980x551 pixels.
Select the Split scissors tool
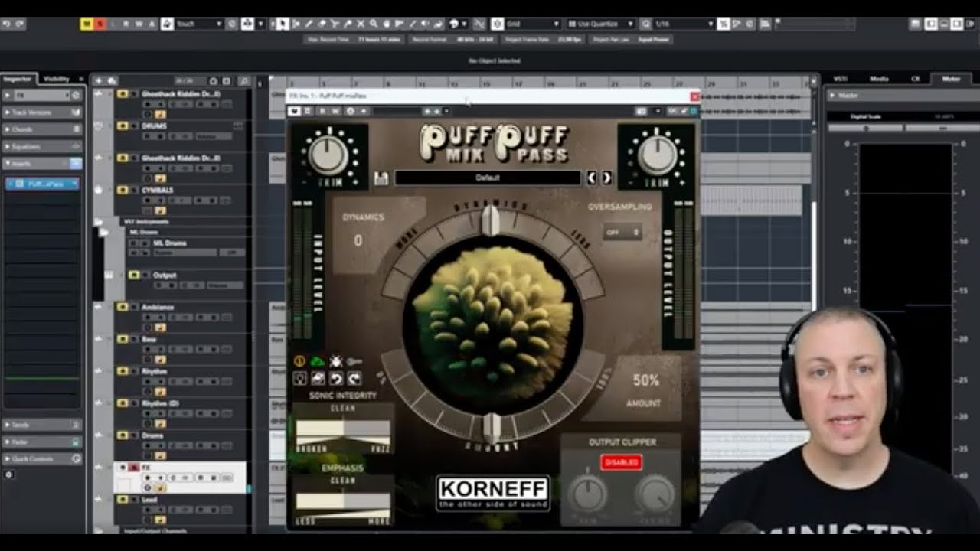click(336, 24)
